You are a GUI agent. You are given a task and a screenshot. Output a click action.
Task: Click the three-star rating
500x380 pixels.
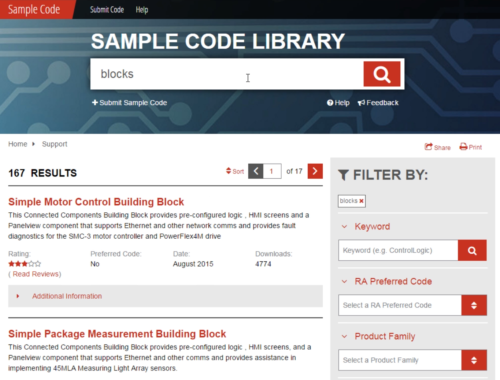pos(24,264)
